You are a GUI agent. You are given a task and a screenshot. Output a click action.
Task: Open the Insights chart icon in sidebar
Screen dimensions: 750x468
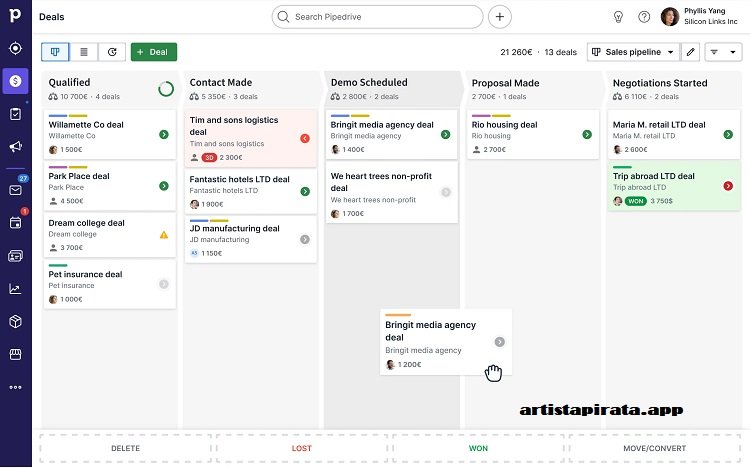click(x=15, y=289)
